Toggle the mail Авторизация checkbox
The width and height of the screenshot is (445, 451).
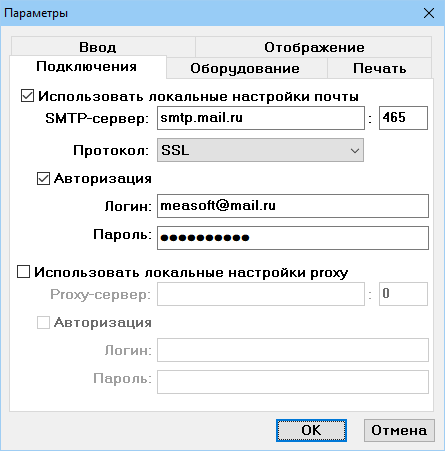(43, 178)
